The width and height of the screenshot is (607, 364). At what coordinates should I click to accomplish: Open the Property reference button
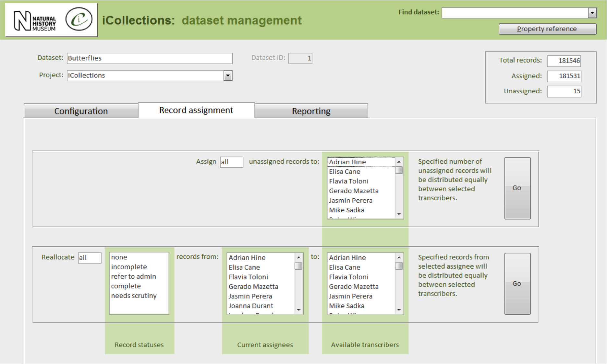click(x=547, y=29)
